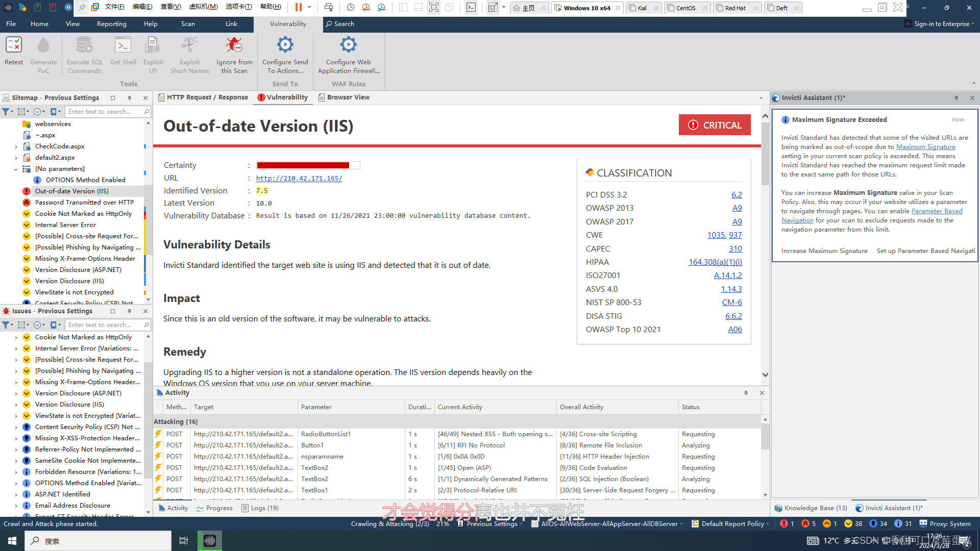Switch to the Browser View tab

pos(344,97)
